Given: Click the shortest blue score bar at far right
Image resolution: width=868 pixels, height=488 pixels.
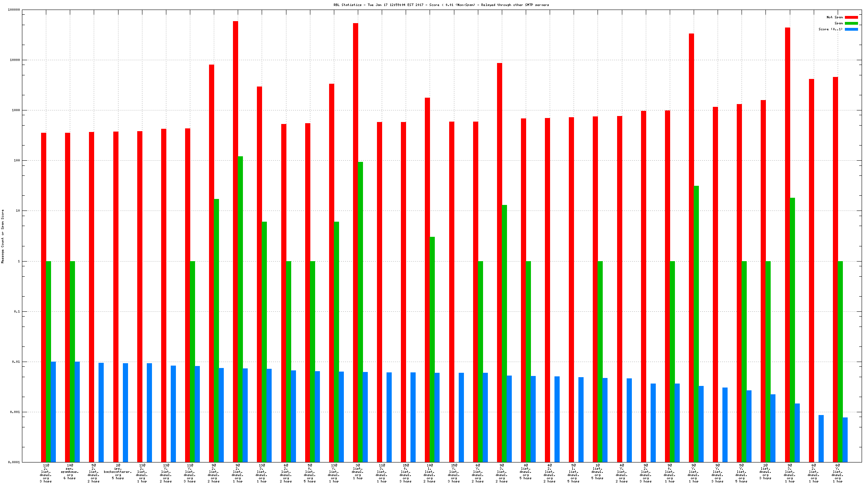Looking at the screenshot, I should (845, 439).
